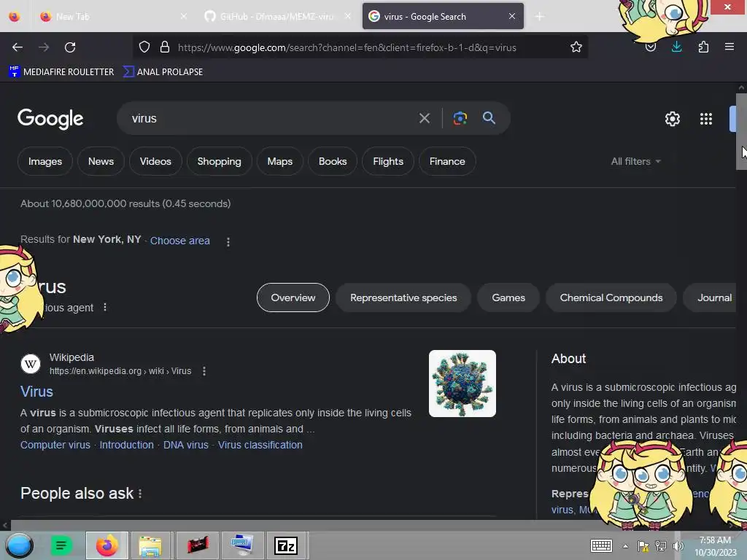This screenshot has height=560, width=747.
Task: Open more options beside the Wikipedia URL
Action: 204,371
